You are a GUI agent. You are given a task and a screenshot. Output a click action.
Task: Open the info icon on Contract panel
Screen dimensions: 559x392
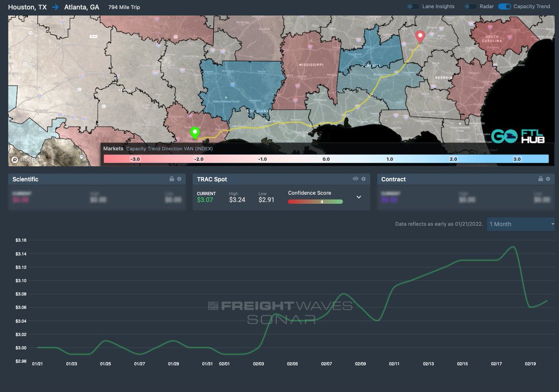click(548, 179)
